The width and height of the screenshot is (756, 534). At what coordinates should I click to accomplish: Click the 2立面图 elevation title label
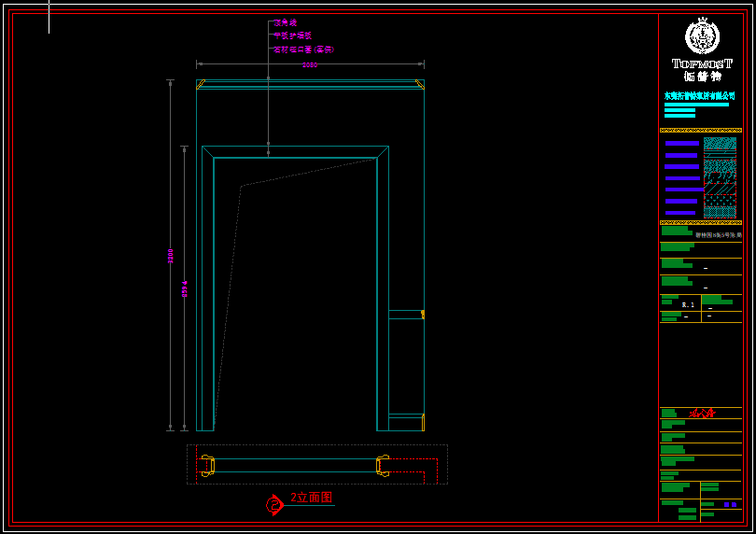point(312,499)
